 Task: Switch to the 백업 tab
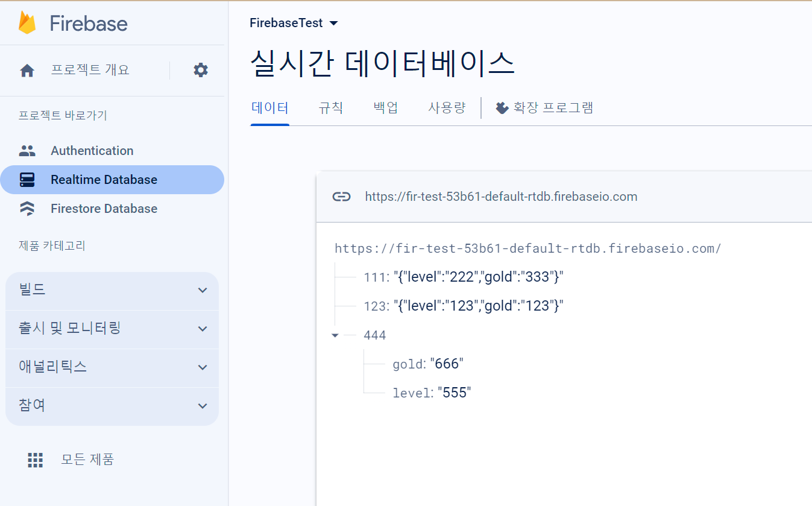386,108
